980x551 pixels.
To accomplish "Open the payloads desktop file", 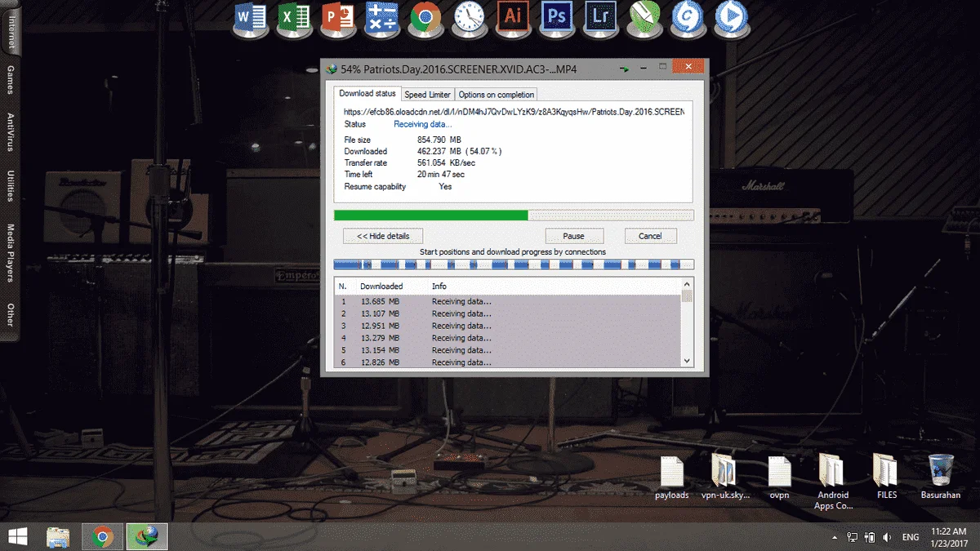I will point(671,478).
